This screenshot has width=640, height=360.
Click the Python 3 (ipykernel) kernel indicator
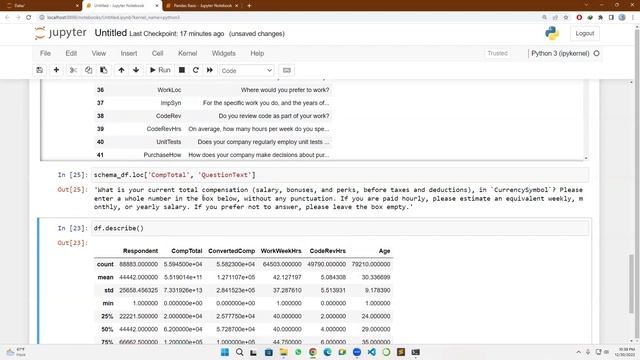pyautogui.click(x=560, y=53)
